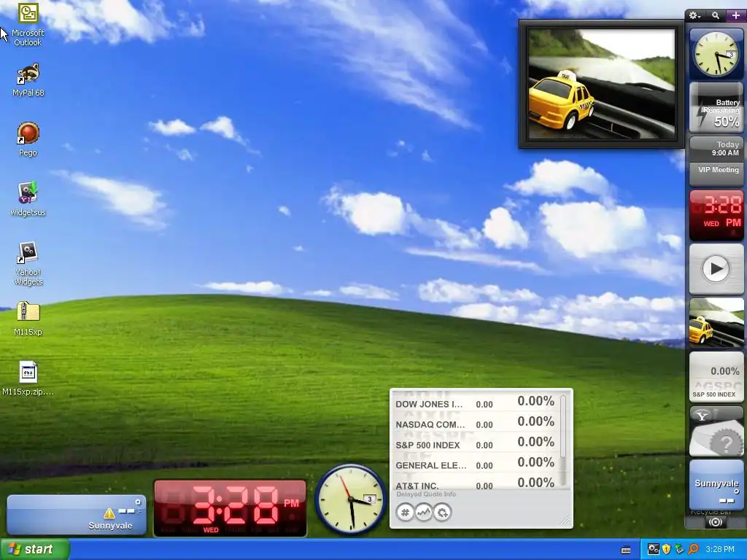Click the hash number-view button in ticker

(405, 513)
